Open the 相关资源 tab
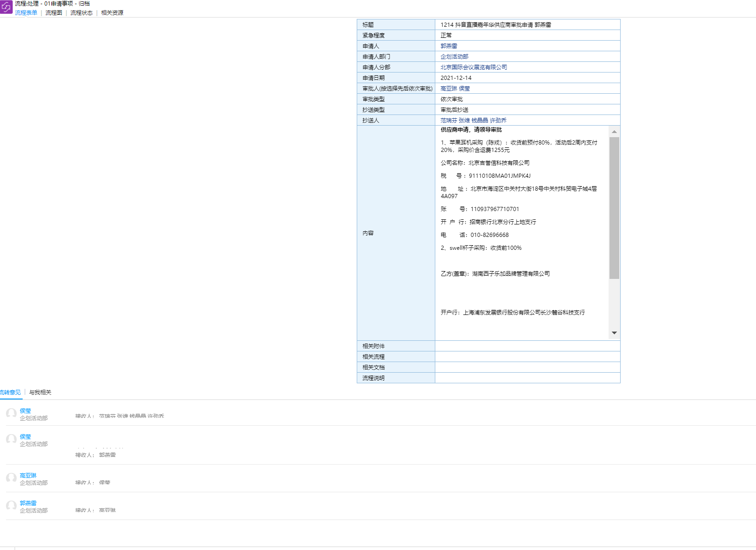Viewport: 756px width, 550px height. (112, 13)
